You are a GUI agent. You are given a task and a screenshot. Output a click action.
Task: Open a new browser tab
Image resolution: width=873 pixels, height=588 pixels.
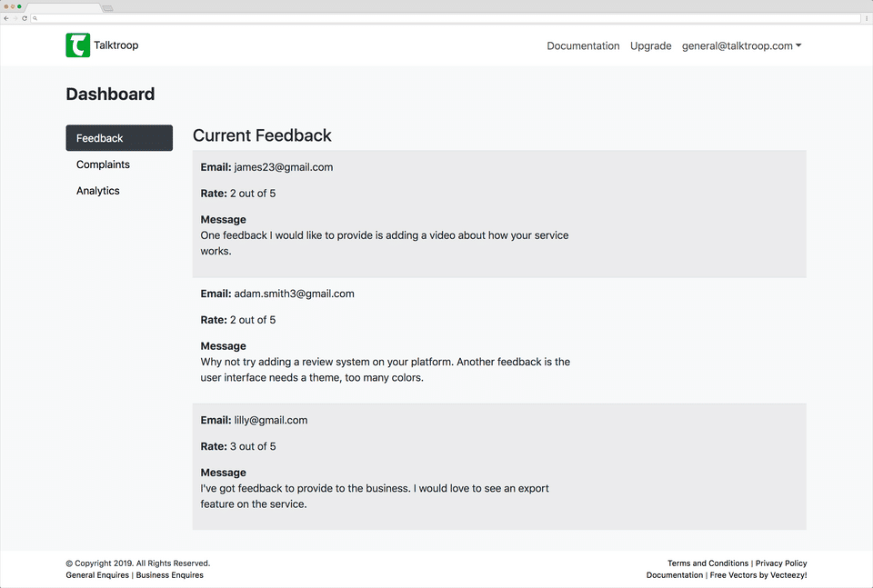(x=107, y=8)
